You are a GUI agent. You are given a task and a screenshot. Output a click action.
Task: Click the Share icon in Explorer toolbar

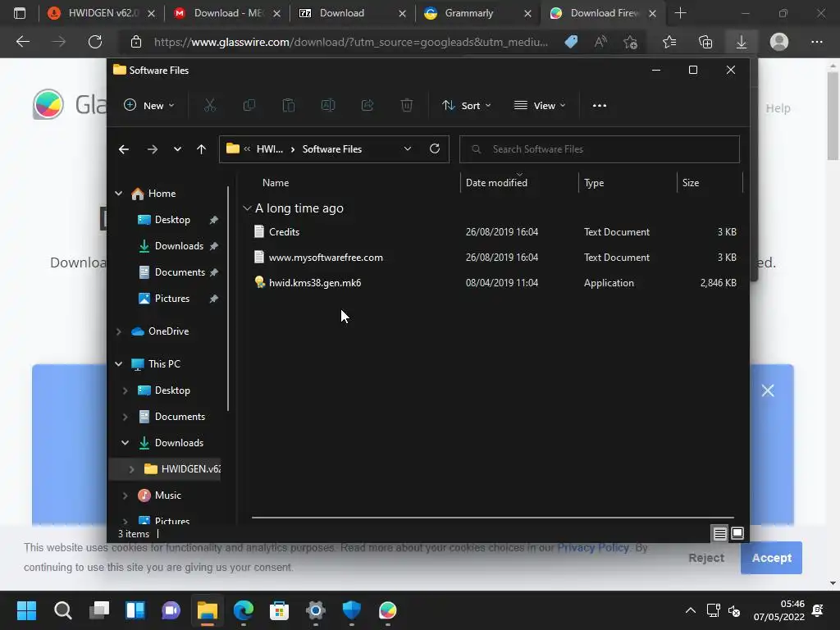tap(367, 106)
